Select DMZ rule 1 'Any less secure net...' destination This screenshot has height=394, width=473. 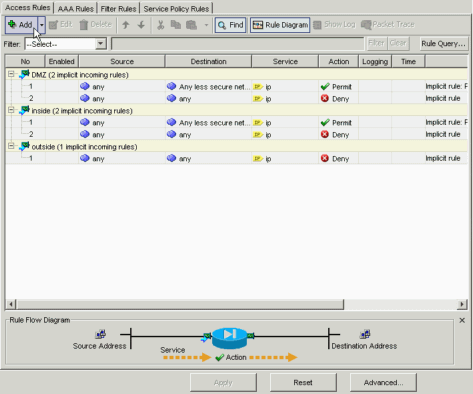(x=208, y=87)
